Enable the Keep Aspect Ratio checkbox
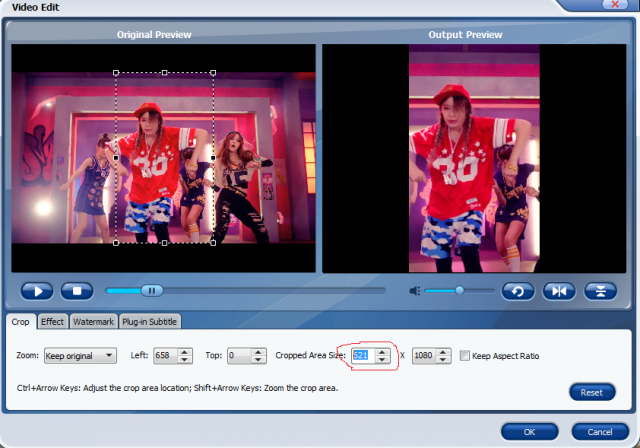This screenshot has width=640, height=448. pyautogui.click(x=465, y=355)
